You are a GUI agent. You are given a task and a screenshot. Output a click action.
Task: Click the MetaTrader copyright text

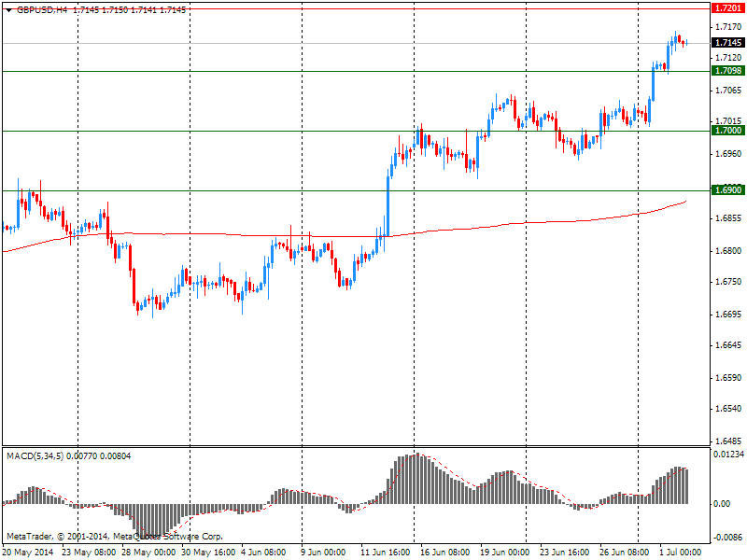[x=114, y=537]
